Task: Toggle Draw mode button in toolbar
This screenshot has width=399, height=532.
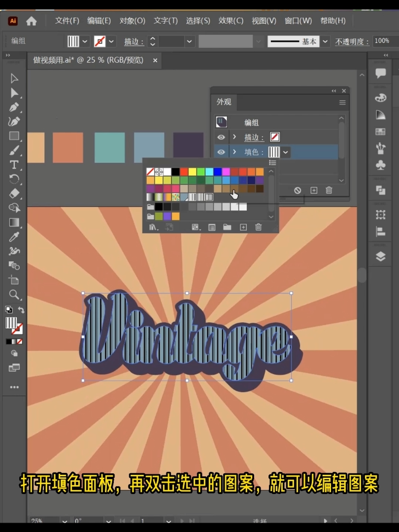Action: tap(14, 353)
